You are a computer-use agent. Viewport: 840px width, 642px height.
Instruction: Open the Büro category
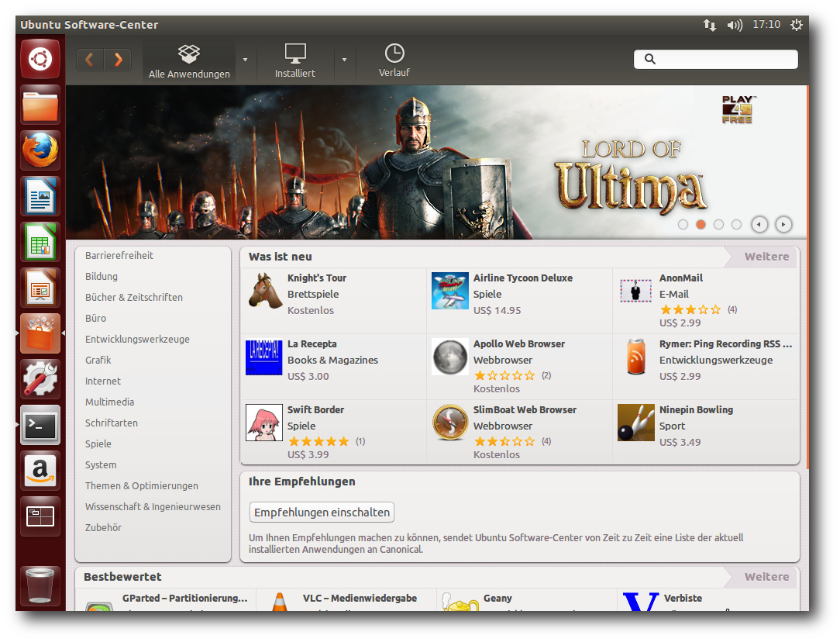pyautogui.click(x=95, y=319)
